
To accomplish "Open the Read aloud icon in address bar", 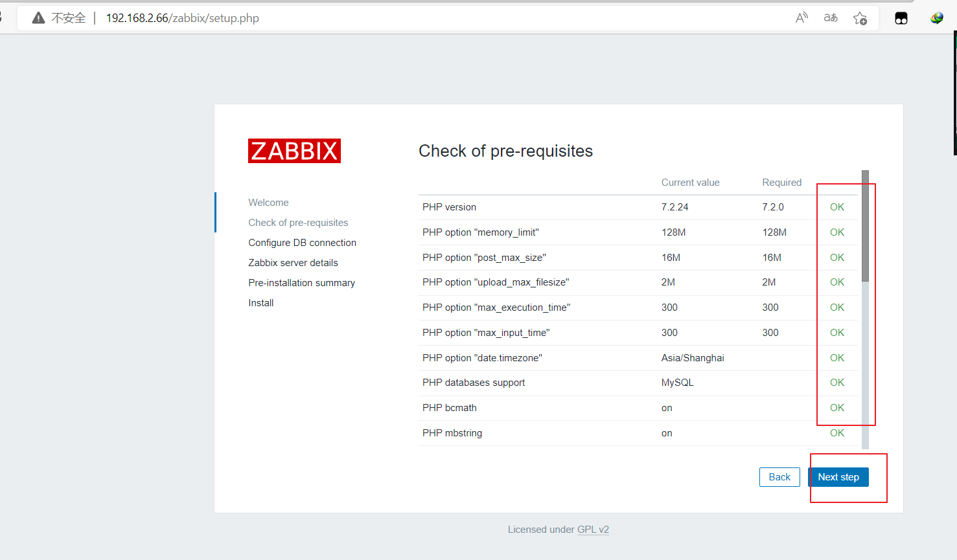I will [802, 18].
